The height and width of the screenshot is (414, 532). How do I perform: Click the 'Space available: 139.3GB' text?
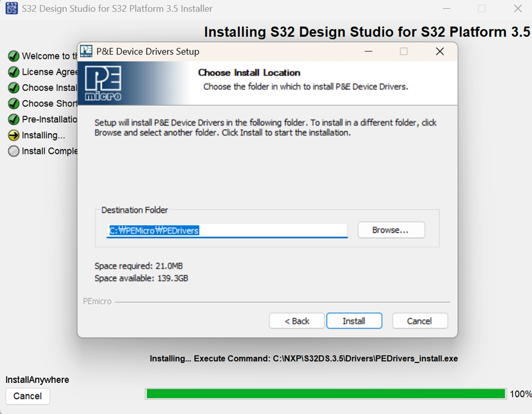click(x=141, y=278)
